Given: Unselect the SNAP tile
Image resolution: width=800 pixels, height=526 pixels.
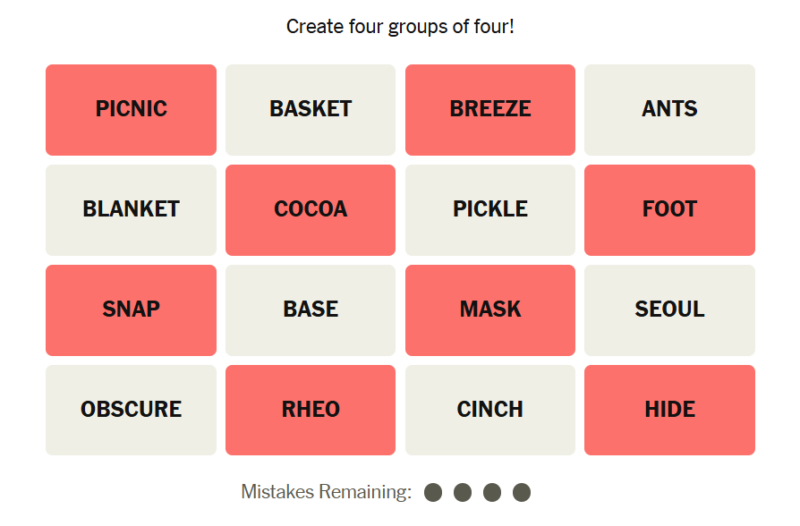Looking at the screenshot, I should tap(131, 310).
